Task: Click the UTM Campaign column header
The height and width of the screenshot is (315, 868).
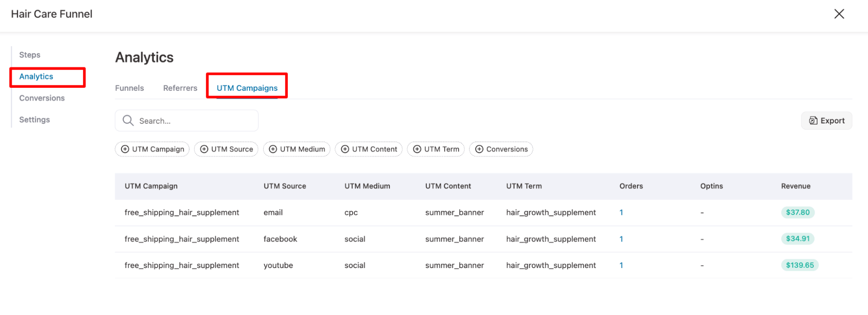Action: 151,186
